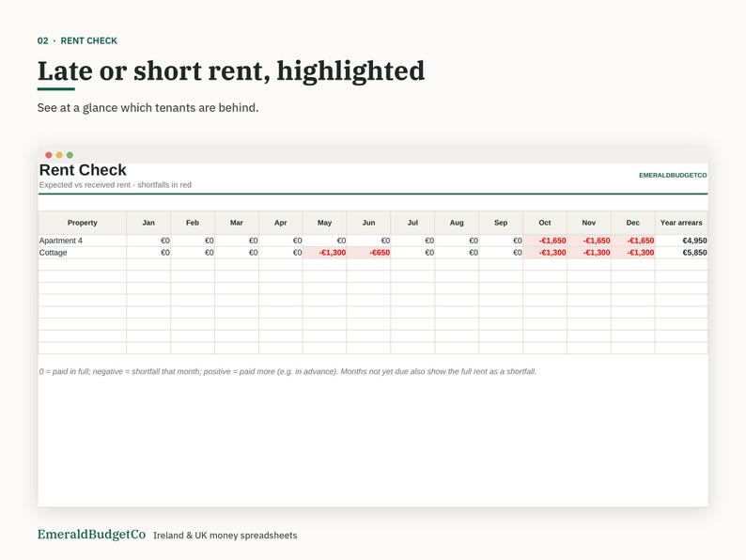
Task: Select the Feb column header
Action: click(x=193, y=223)
